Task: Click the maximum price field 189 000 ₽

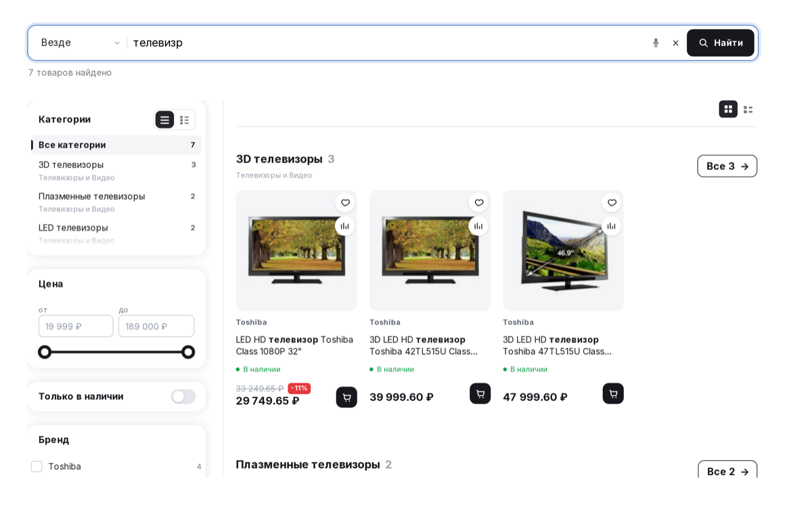Action: point(156,326)
